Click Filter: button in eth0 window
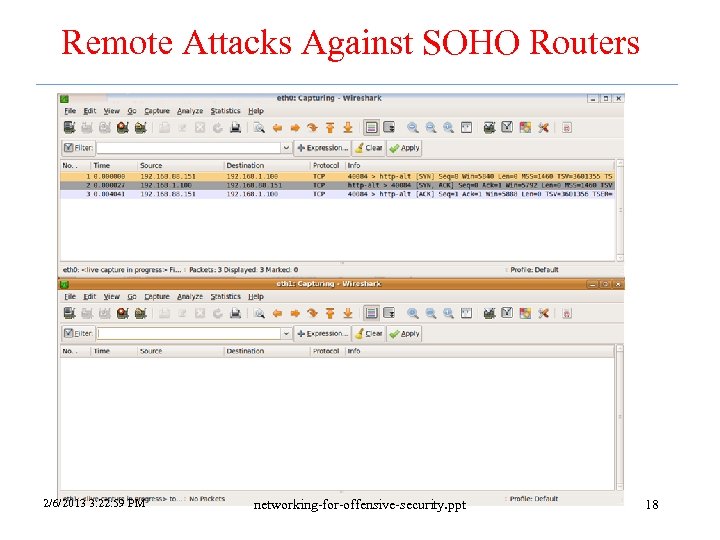This screenshot has width=720, height=540. point(78,148)
